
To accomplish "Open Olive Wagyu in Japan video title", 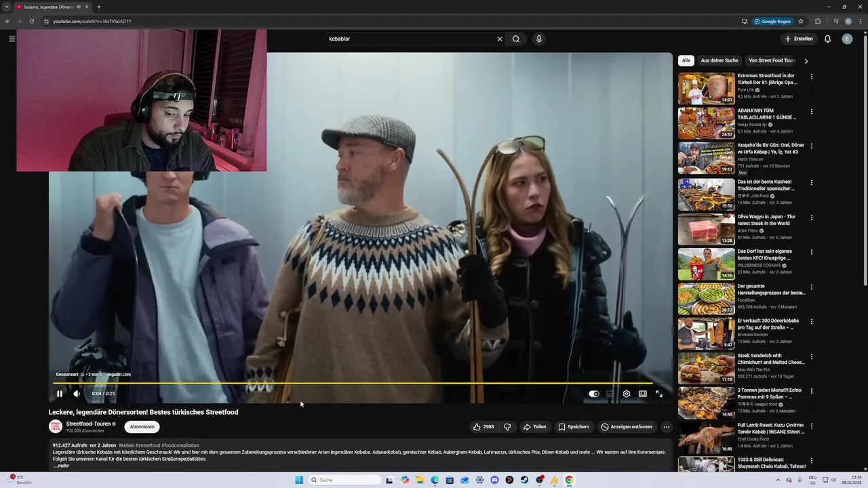I will 767,220.
